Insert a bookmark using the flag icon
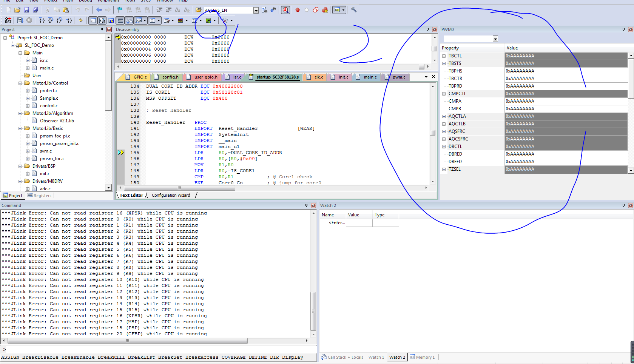This screenshot has width=634, height=364. 119,10
